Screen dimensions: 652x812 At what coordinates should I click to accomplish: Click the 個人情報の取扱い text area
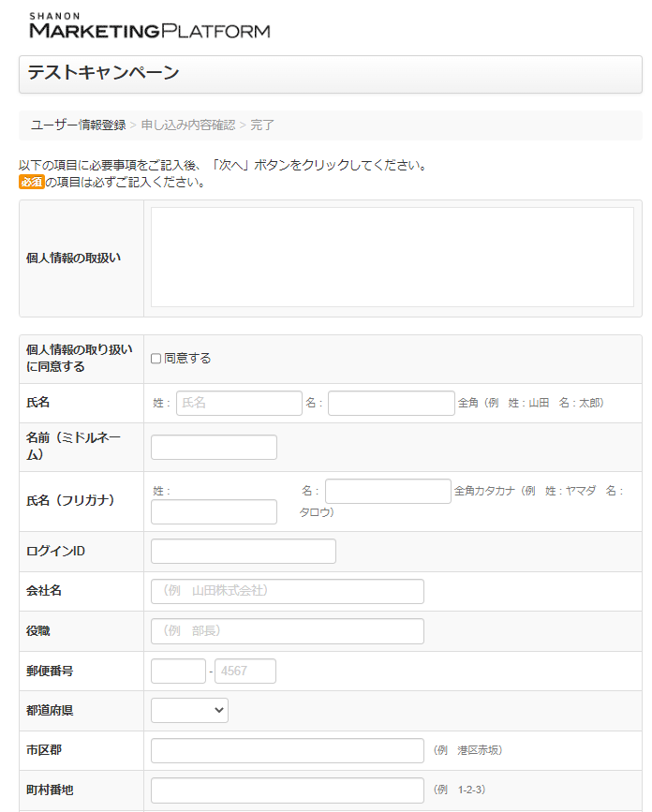click(x=392, y=258)
